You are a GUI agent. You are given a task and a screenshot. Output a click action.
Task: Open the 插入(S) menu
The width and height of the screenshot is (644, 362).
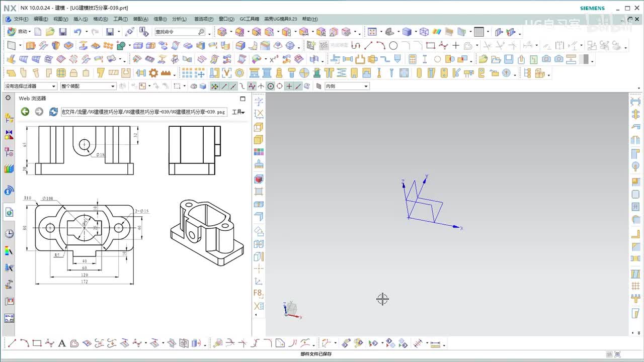point(80,19)
